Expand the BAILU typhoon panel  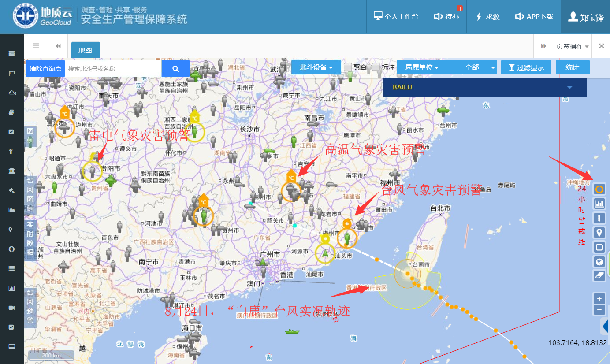(x=569, y=87)
